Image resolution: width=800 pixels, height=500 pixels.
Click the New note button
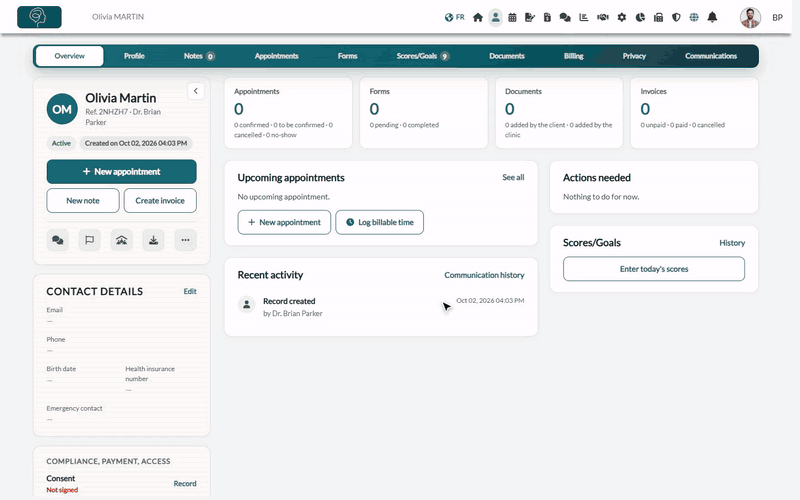pyautogui.click(x=83, y=201)
